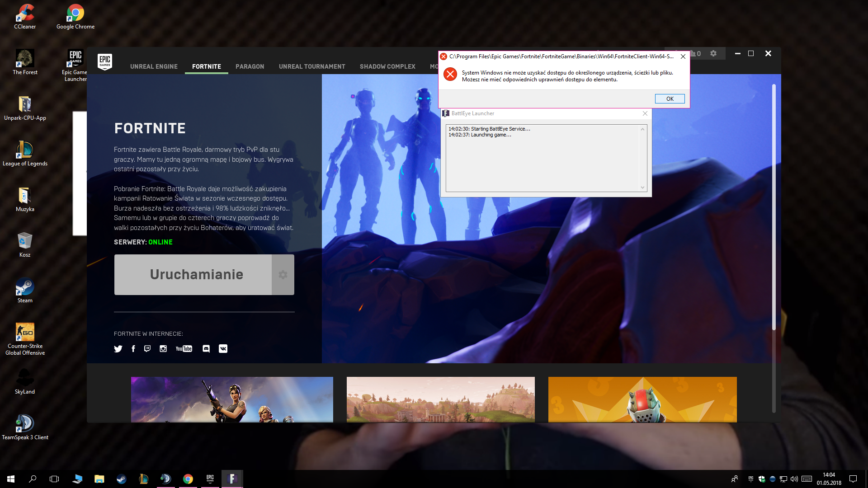This screenshot has height=488, width=868.
Task: Click the Epic Games logo in launcher
Action: coord(105,61)
